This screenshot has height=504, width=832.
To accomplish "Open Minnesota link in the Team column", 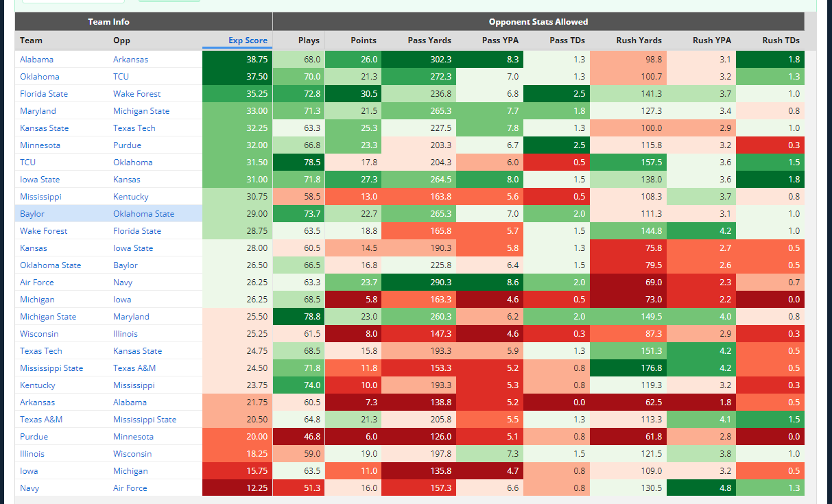I will [40, 145].
